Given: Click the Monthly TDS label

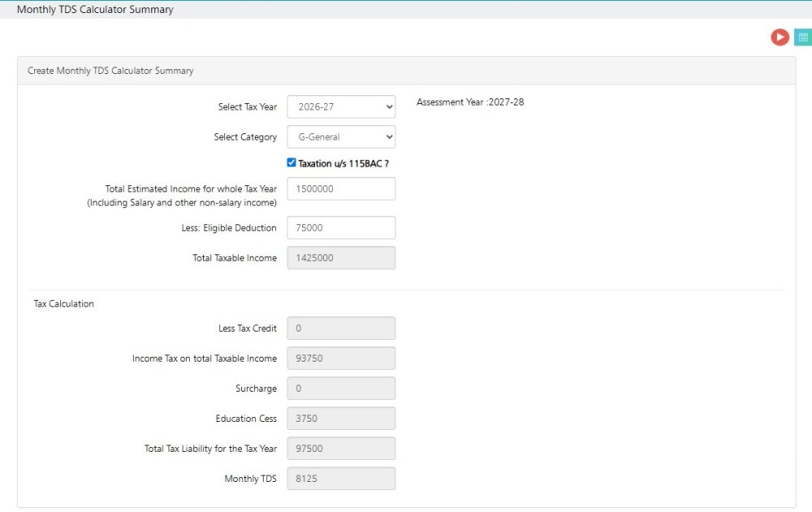Looking at the screenshot, I should (x=251, y=479).
